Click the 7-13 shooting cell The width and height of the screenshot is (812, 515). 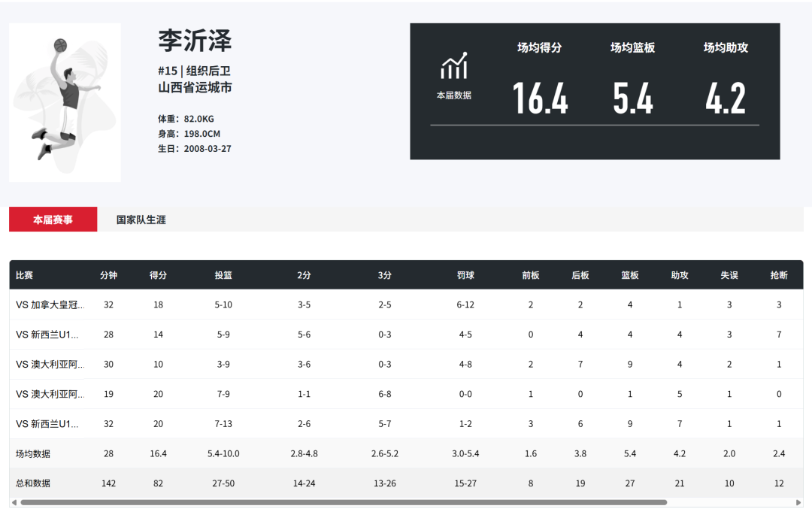tap(223, 423)
